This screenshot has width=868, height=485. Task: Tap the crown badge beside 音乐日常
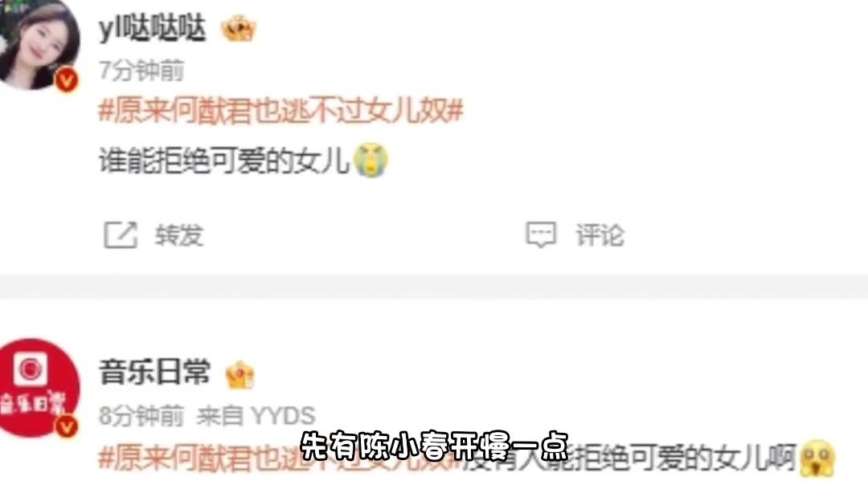[x=240, y=374]
